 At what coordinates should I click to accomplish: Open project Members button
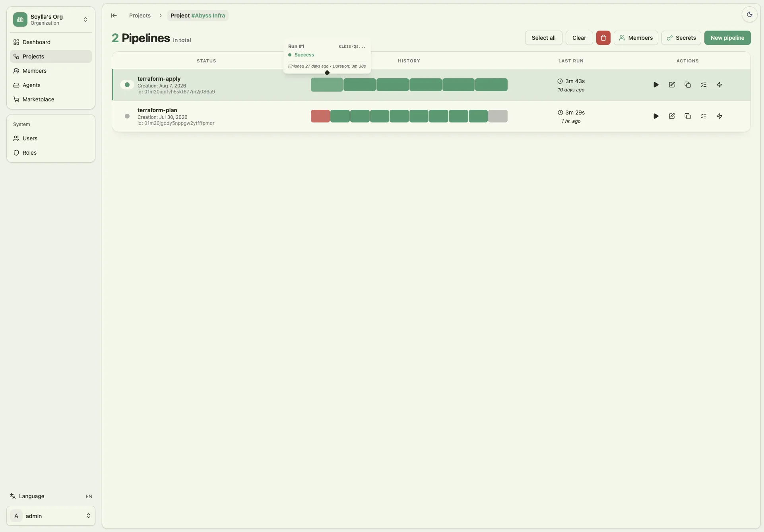[x=636, y=38]
